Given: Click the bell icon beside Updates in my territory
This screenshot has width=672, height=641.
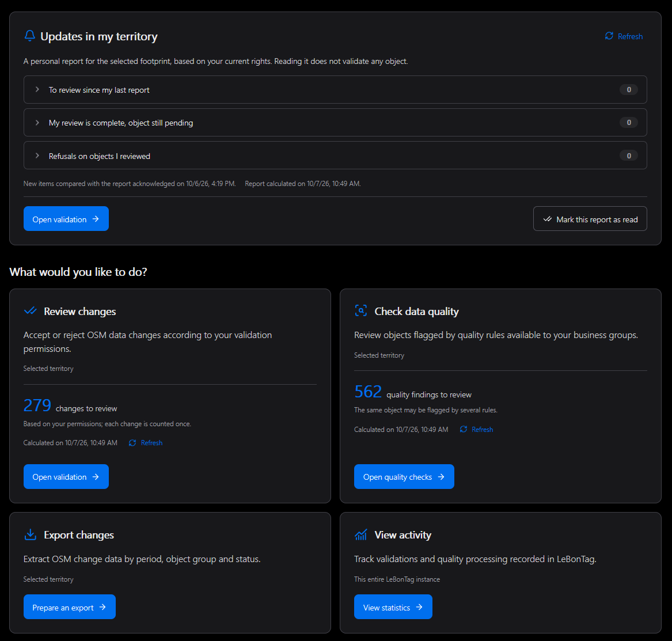Looking at the screenshot, I should pos(29,36).
